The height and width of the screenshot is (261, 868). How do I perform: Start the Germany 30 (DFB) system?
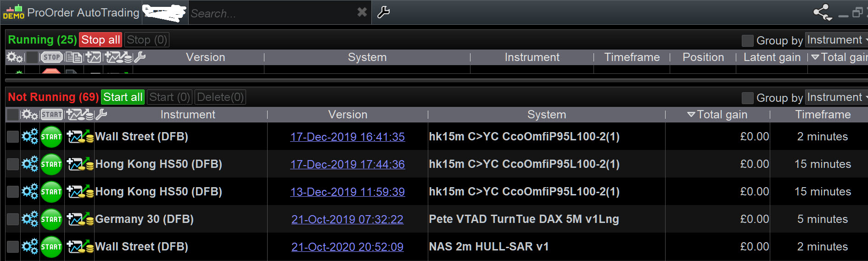pyautogui.click(x=51, y=219)
